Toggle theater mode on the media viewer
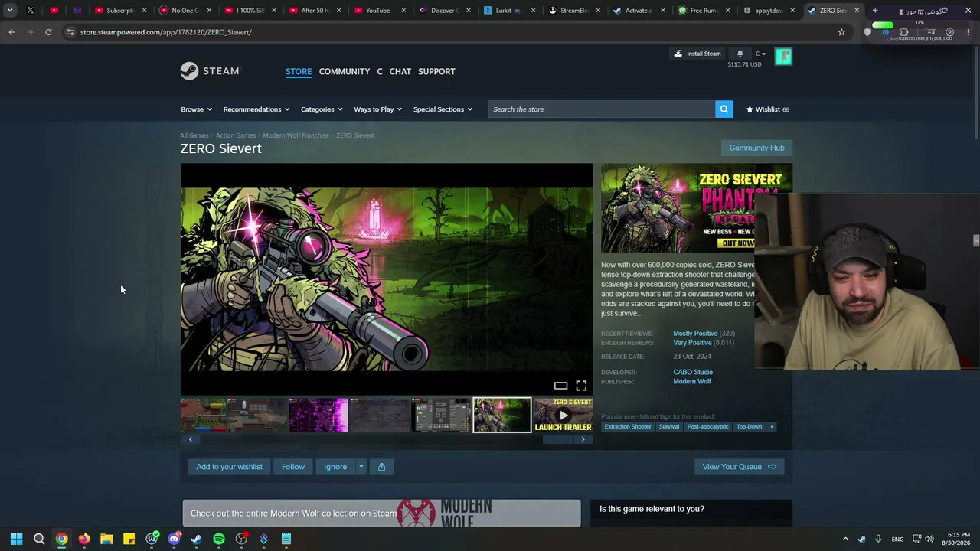This screenshot has width=980, height=551. pos(560,386)
